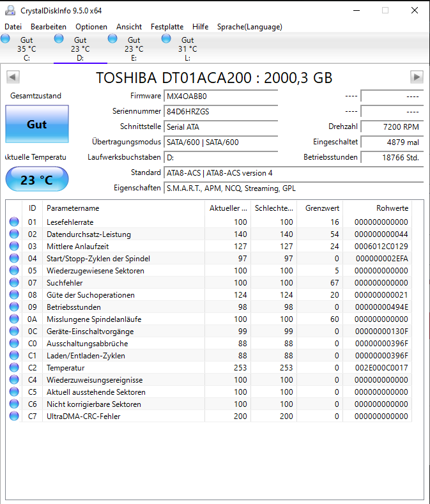Open the Optionen menu
The image size is (430, 504).
pos(91,27)
